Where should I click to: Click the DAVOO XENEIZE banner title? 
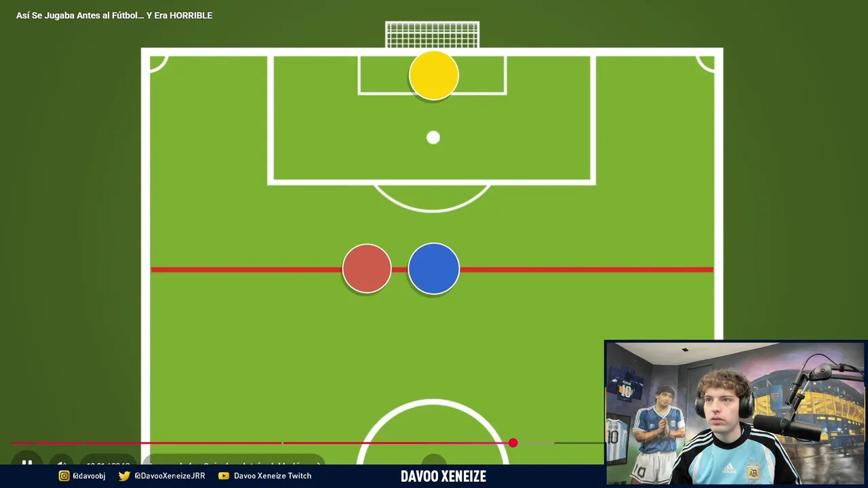click(443, 476)
